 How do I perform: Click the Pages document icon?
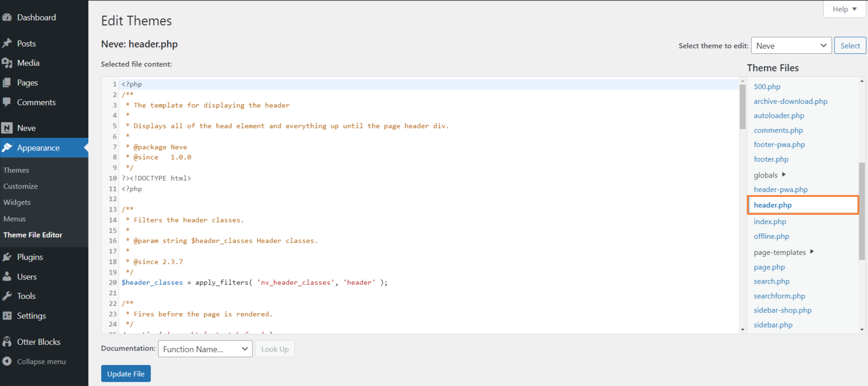pos(7,83)
